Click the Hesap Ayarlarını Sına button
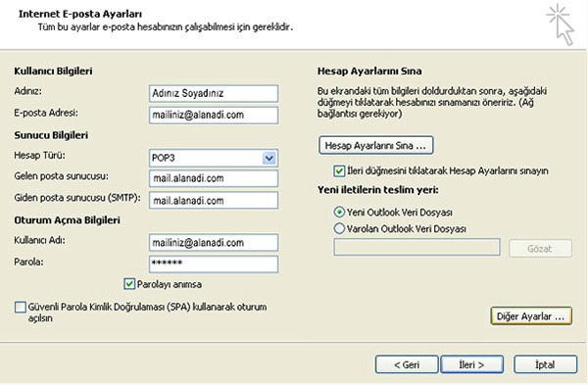The image size is (588, 385). [375, 145]
